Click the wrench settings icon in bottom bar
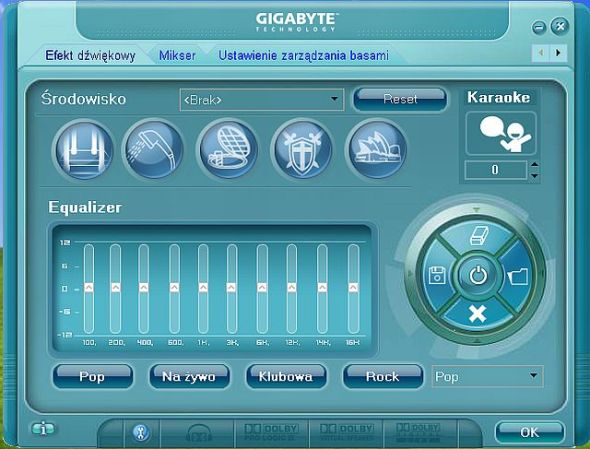Image resolution: width=590 pixels, height=449 pixels. 141,432
